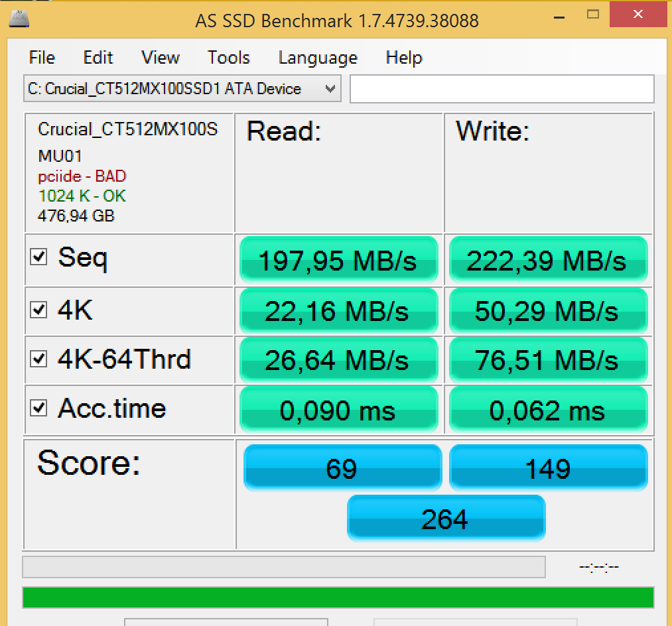This screenshot has height=626, width=672.
Task: Uncheck the Acc.time test checkbox
Action: click(38, 408)
